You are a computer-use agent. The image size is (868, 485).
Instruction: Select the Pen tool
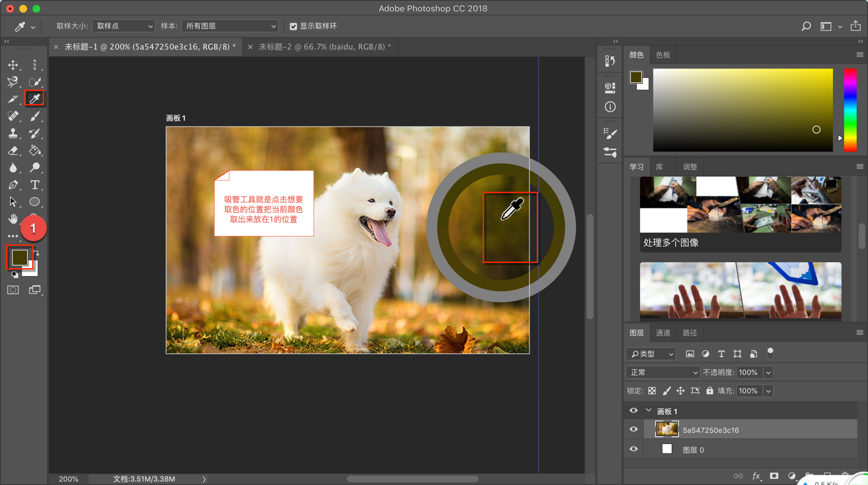pyautogui.click(x=13, y=185)
